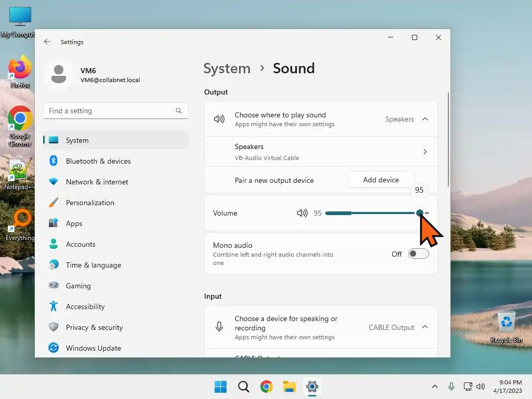Click the VM6 user profile avatar
The height and width of the screenshot is (399, 532).
click(59, 74)
